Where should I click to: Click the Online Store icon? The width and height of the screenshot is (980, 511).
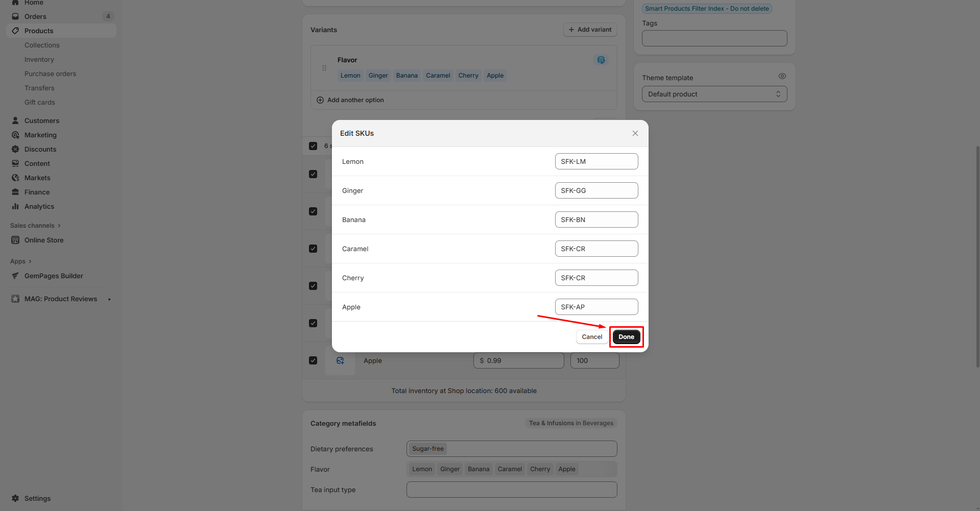15,240
